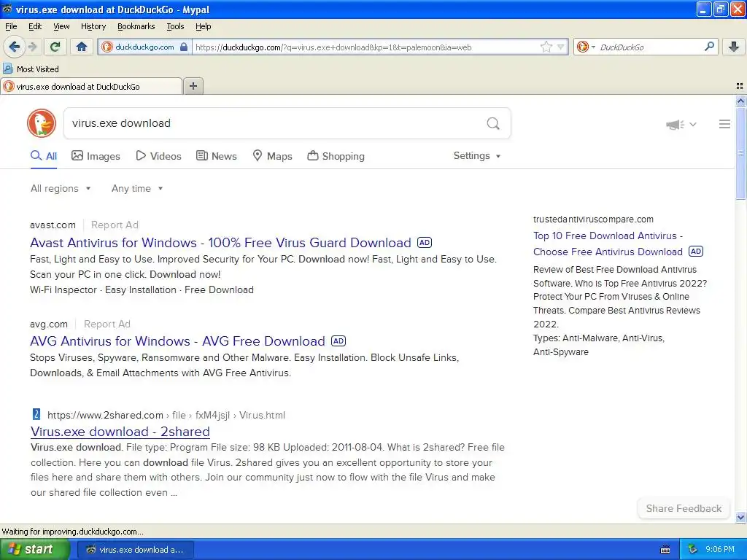Switch to the News results tab

pyautogui.click(x=217, y=156)
